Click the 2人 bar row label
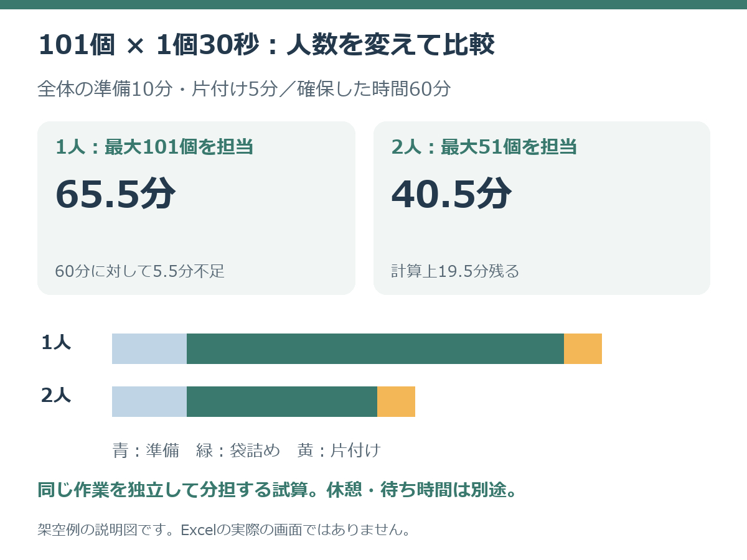Viewport: 747px width, 560px height. point(56,396)
